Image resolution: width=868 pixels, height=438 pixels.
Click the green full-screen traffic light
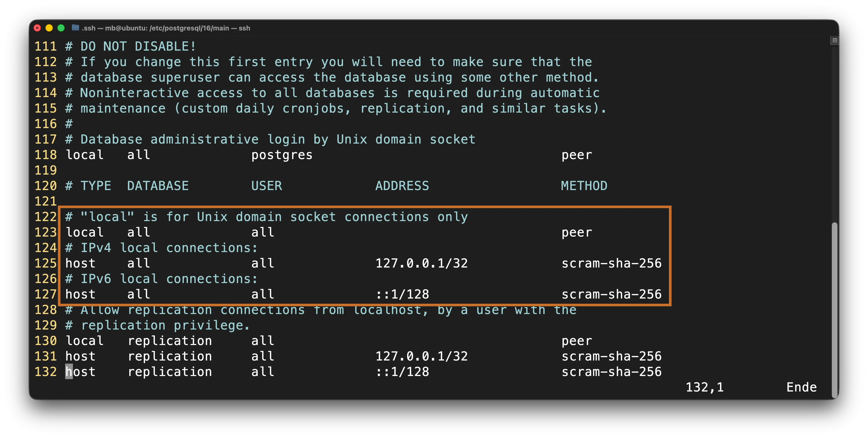tap(61, 28)
